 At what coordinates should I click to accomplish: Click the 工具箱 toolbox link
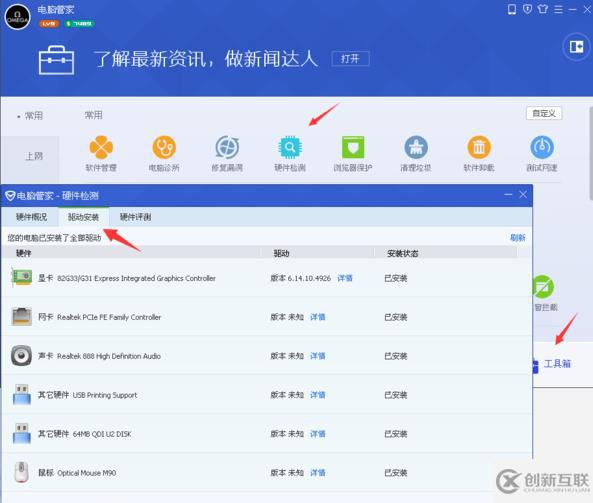(x=557, y=364)
